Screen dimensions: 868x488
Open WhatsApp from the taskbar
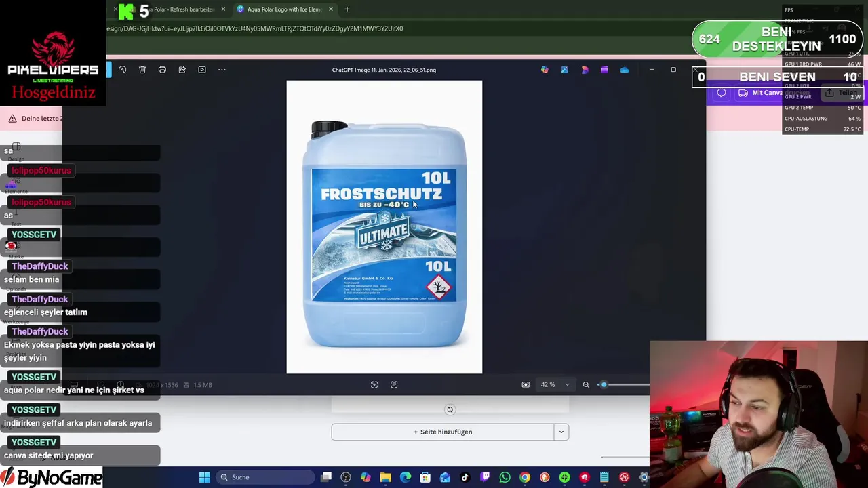(x=505, y=477)
